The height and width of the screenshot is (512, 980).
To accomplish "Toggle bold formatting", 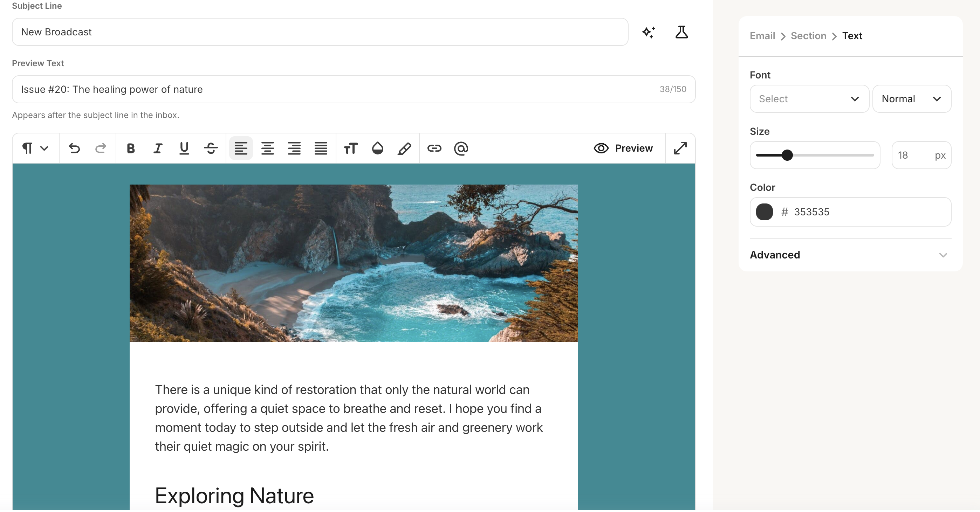I will tap(130, 148).
